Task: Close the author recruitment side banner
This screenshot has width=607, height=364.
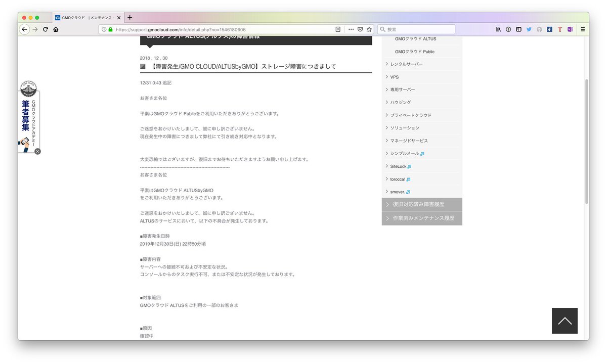Action: 37,151
